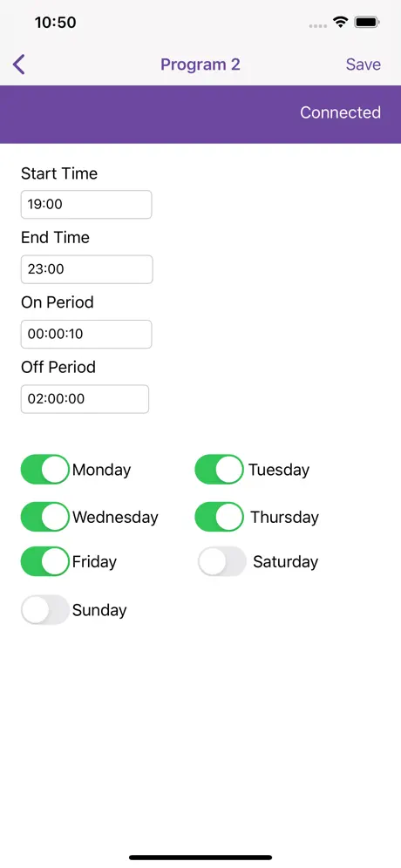Tap the back arrow icon
This screenshot has height=868, width=401.
click(19, 64)
